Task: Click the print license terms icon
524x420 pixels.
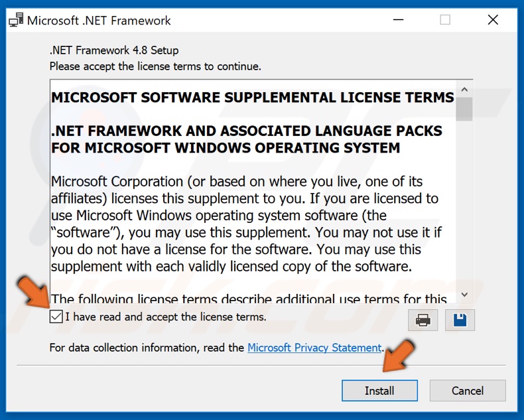Action: click(x=423, y=320)
